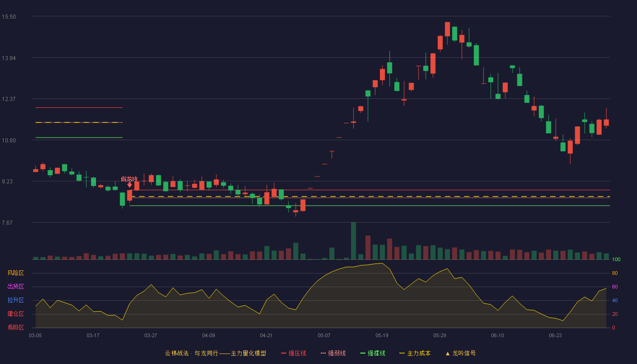Image resolution: width=637 pixels, height=364 pixels.
Task: Toggle the 主力成本 legend entry
Action: click(x=415, y=353)
